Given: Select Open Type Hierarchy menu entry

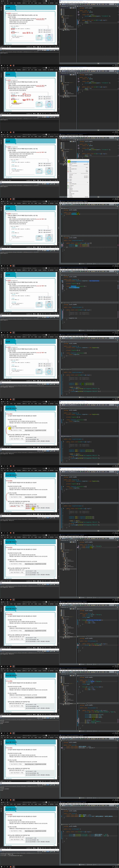Looking at the screenshot, I should point(73,163).
